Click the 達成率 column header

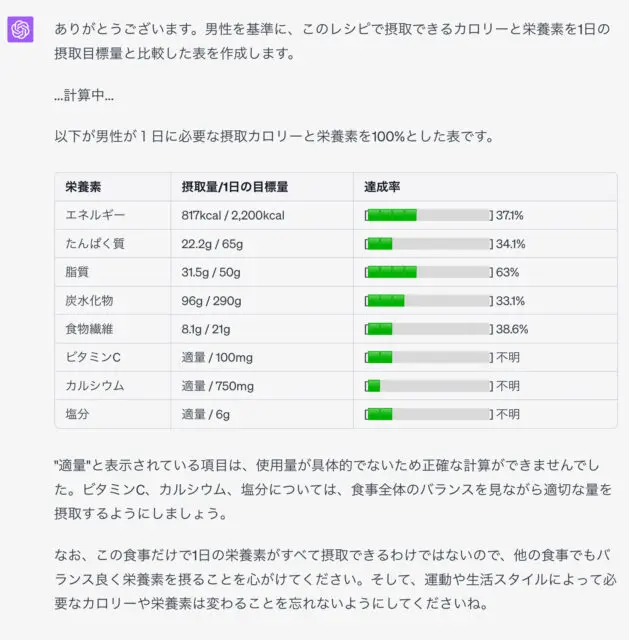[x=382, y=187]
